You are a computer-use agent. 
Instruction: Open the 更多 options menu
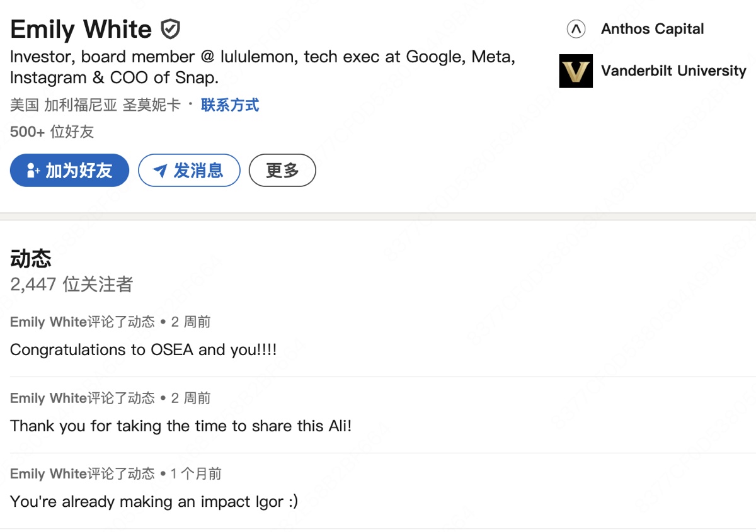coord(282,171)
